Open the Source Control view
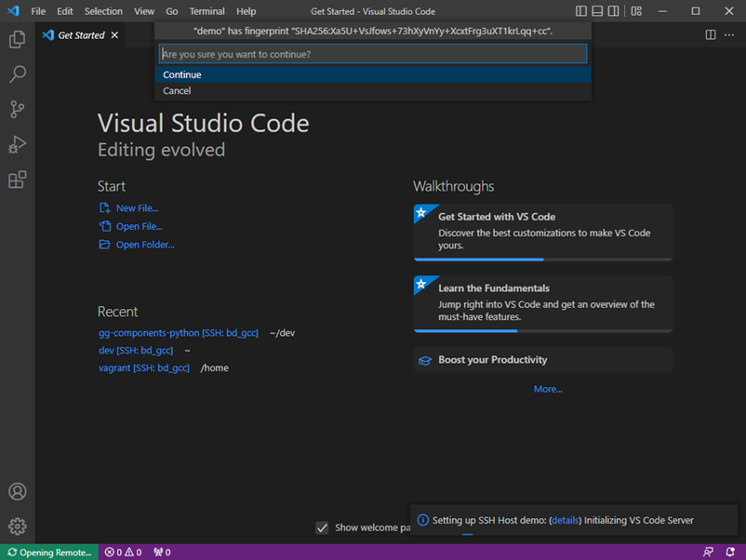 17,110
